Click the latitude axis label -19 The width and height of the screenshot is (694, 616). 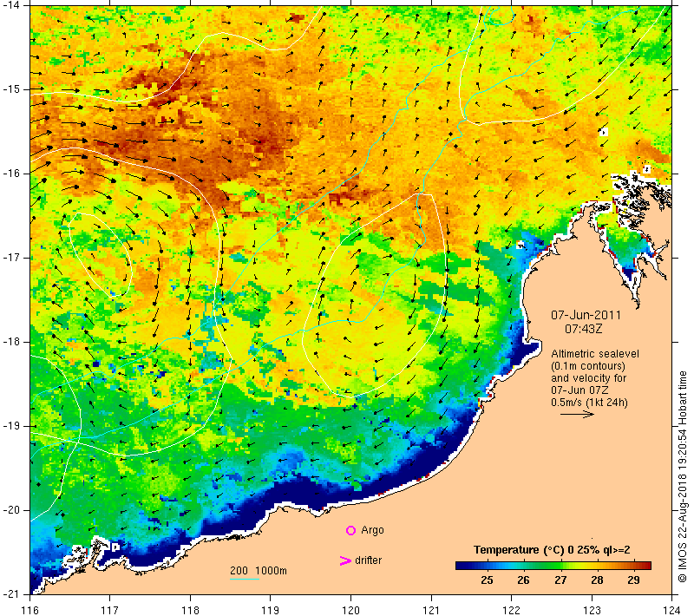click(11, 426)
